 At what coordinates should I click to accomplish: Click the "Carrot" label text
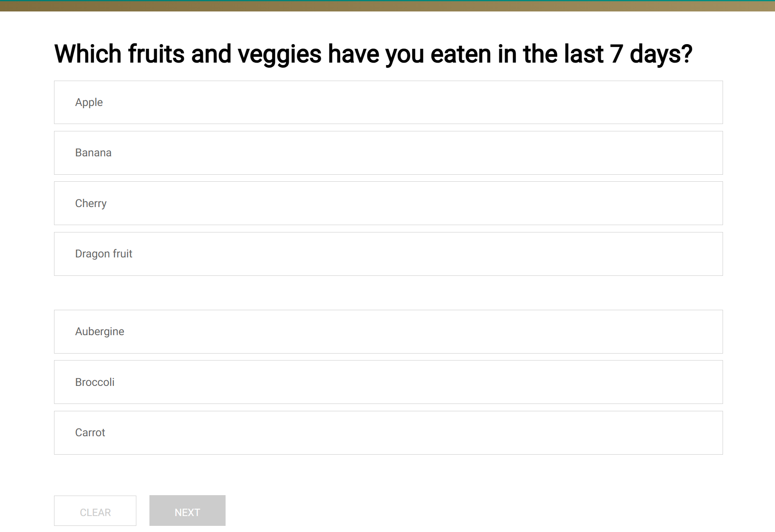[x=90, y=433]
